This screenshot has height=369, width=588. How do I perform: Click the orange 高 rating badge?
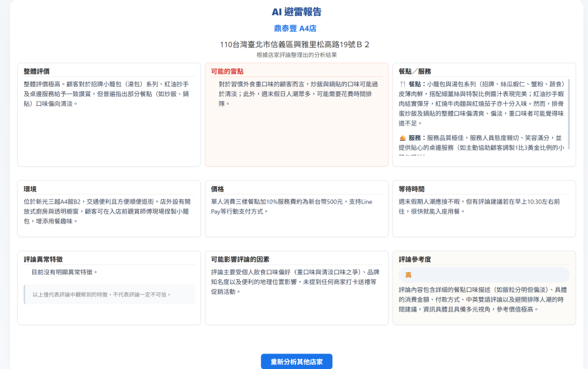[483, 275]
